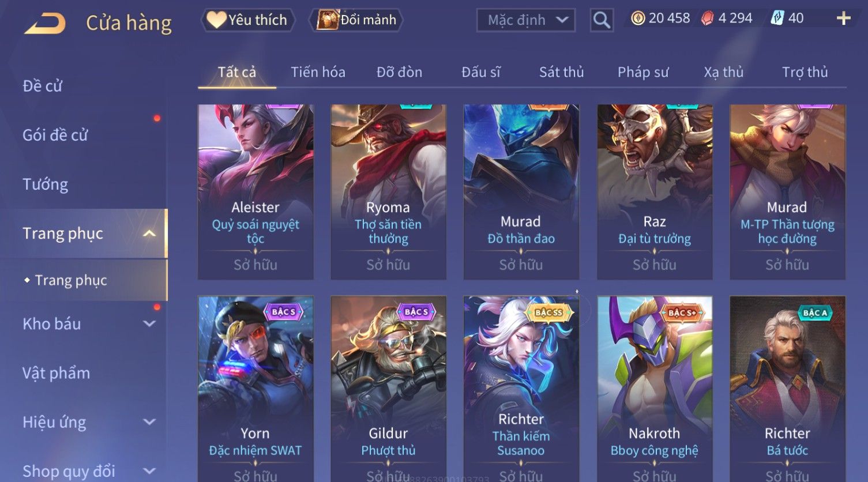
Task: Select Trang phục sub-item
Action: tap(70, 280)
